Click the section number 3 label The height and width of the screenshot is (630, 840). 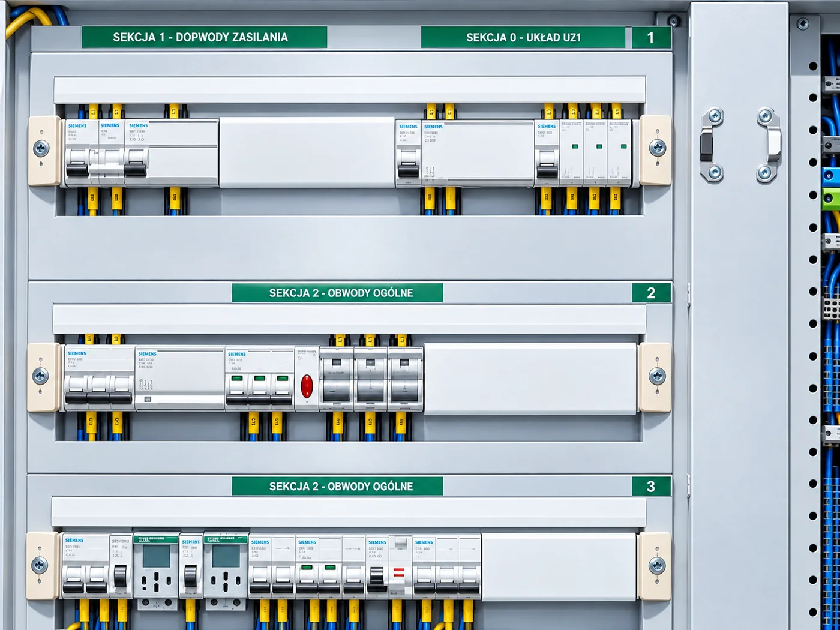pyautogui.click(x=651, y=486)
